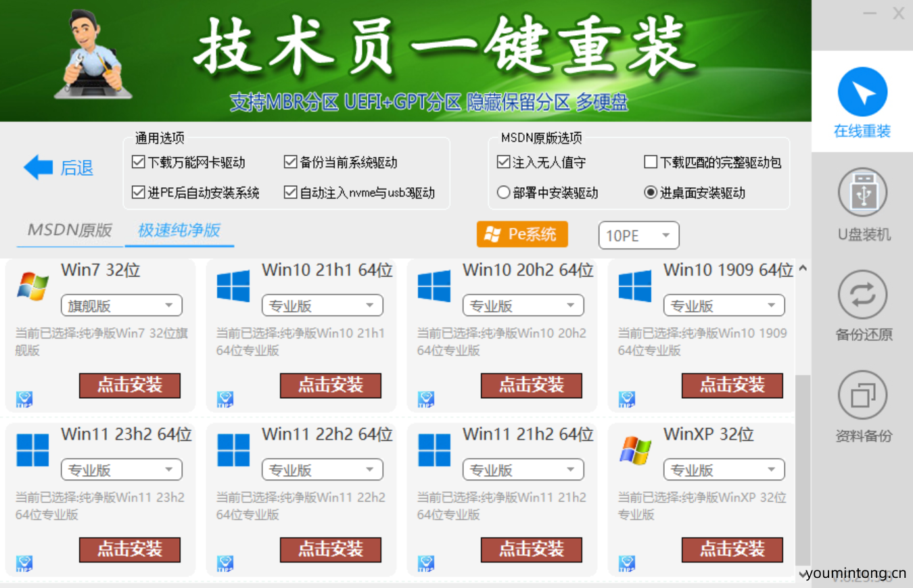Click 点击安装 for WinXP 32位
Screen dimensions: 913x588
pyautogui.click(x=732, y=549)
